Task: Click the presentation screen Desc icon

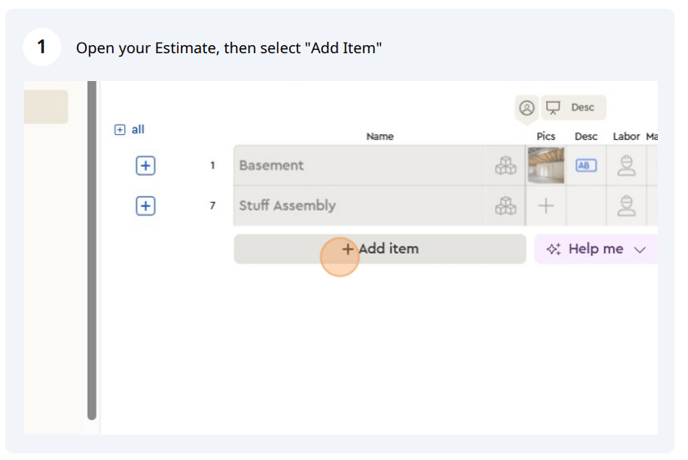Action: click(553, 108)
